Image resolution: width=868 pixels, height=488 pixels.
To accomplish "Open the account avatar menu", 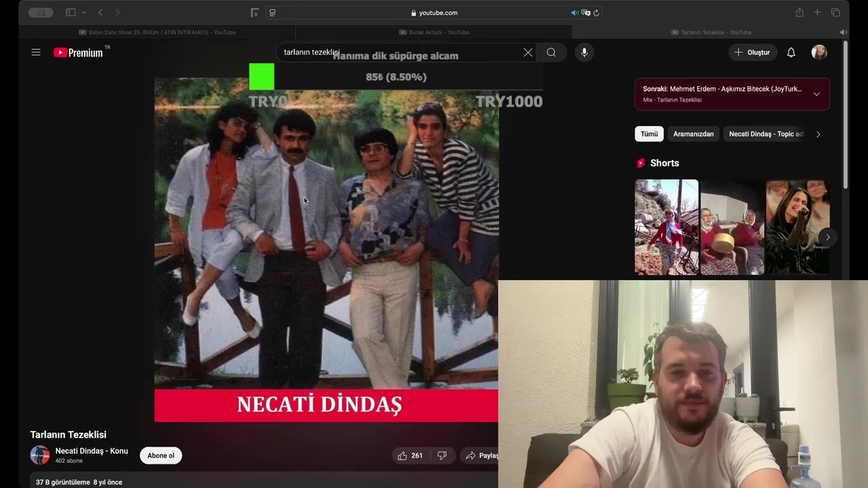I will pos(819,52).
